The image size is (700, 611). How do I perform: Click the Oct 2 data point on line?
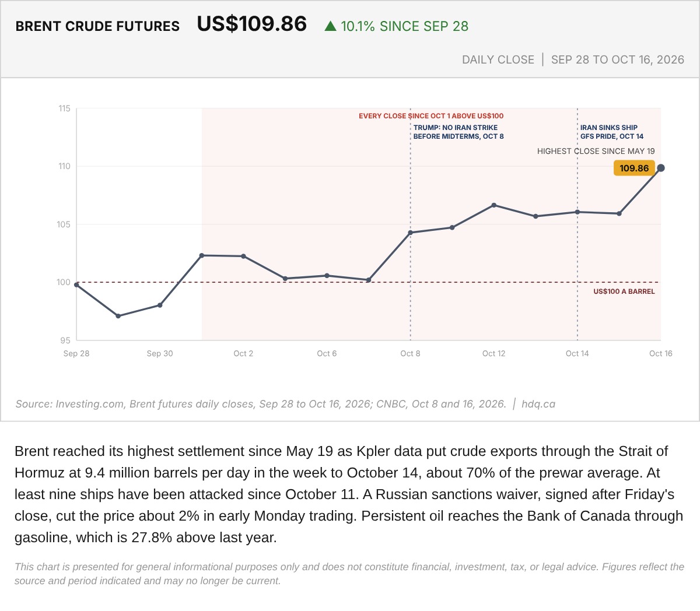(243, 256)
